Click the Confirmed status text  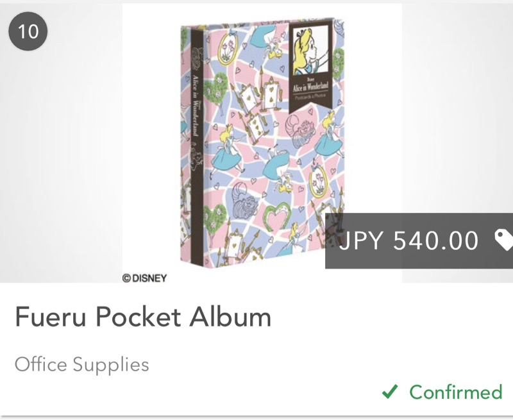pyautogui.click(x=455, y=391)
